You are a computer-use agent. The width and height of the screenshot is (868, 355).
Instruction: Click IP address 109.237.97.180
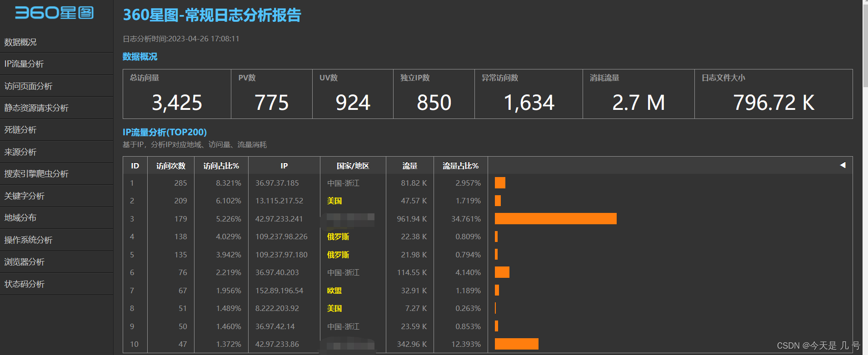coord(281,255)
